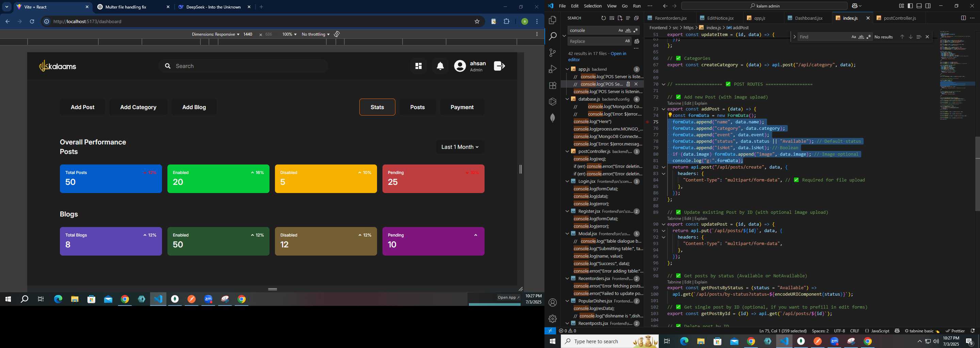Click the logout icon in Kalaams header
The image size is (980, 348).
[499, 66]
